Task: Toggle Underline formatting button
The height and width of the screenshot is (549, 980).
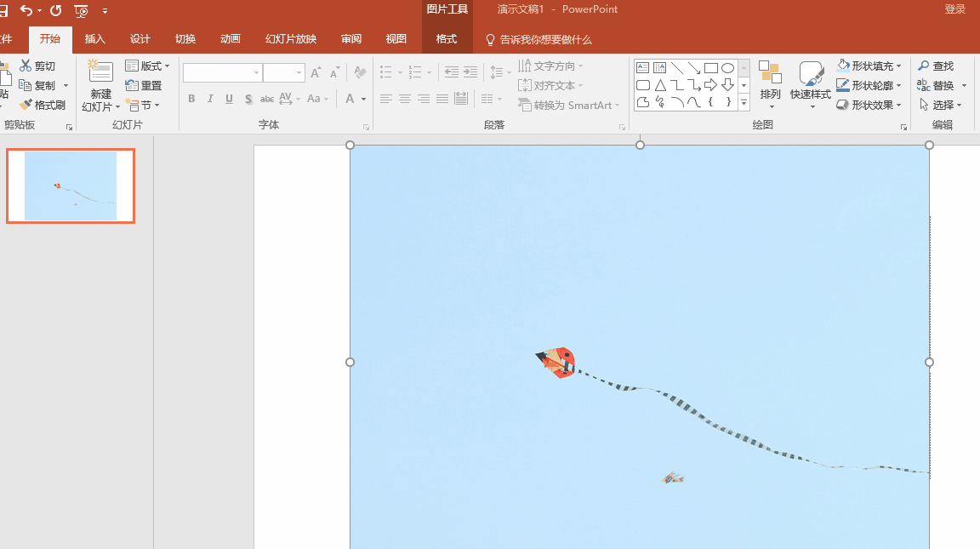Action: [229, 99]
